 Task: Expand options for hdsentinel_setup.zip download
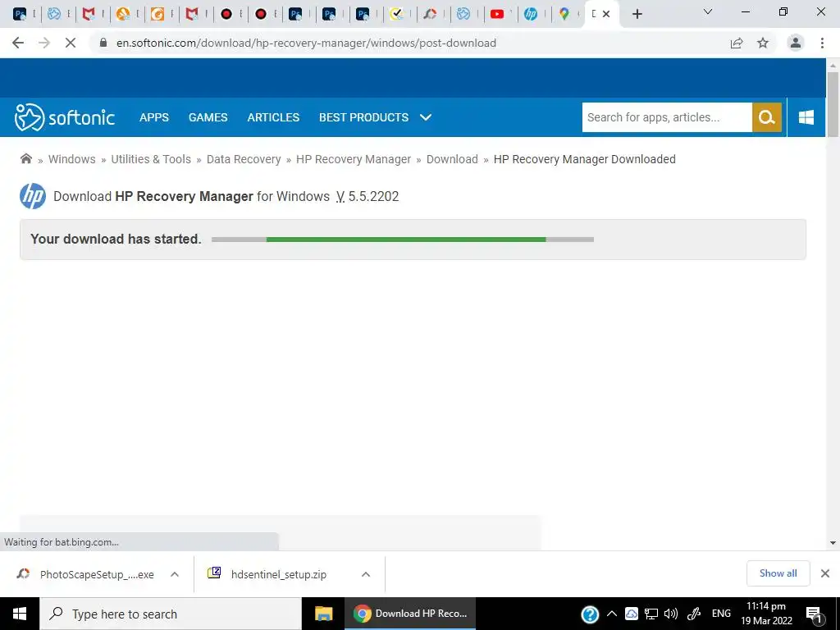click(x=366, y=574)
